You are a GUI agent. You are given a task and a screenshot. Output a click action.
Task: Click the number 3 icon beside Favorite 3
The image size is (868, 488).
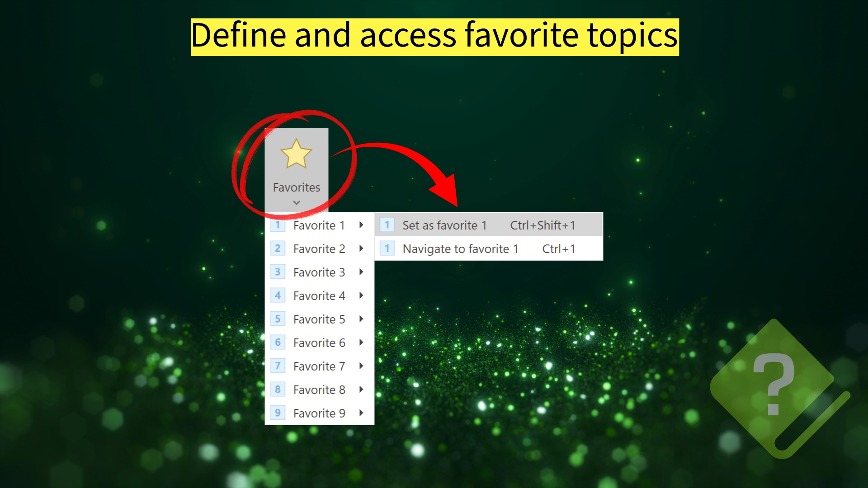click(278, 272)
